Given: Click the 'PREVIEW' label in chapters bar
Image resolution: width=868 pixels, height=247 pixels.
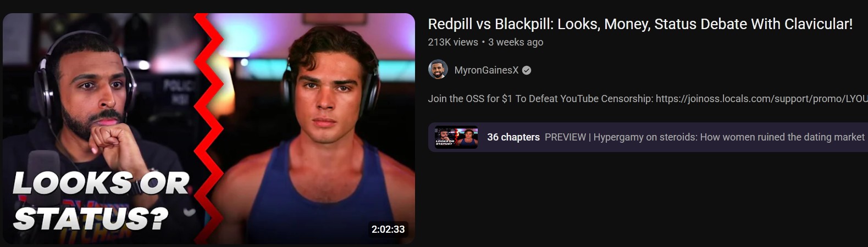Looking at the screenshot, I should click(x=565, y=137).
